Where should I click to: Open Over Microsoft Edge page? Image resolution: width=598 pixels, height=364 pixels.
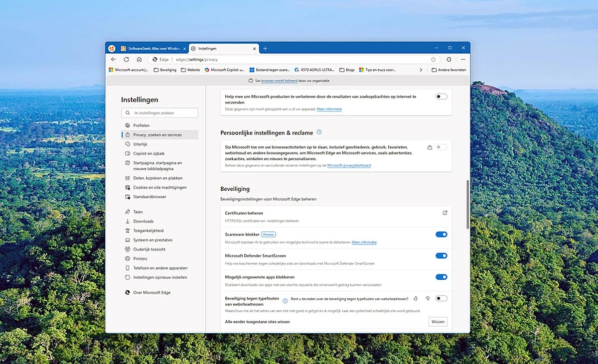click(159, 292)
